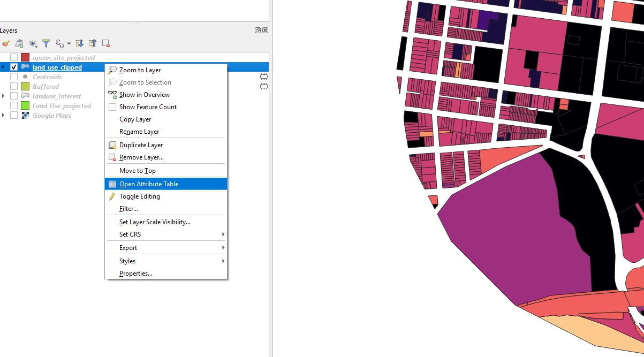Click the Filter Legend funnel icon
Screen dimensions: 644x357
click(46, 43)
